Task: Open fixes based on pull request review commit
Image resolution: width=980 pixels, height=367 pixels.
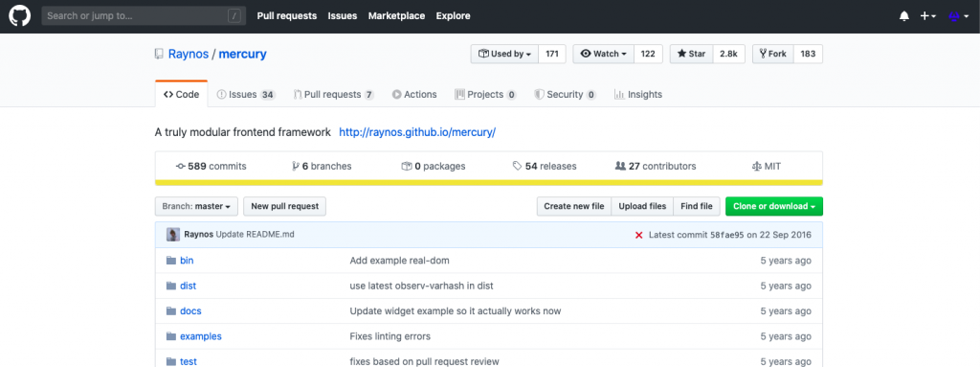Action: point(424,361)
